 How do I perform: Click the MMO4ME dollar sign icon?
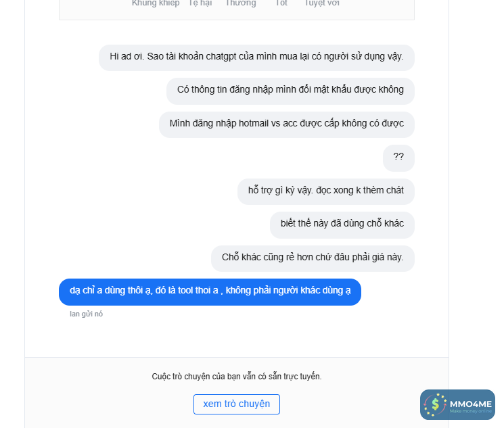[x=435, y=404]
